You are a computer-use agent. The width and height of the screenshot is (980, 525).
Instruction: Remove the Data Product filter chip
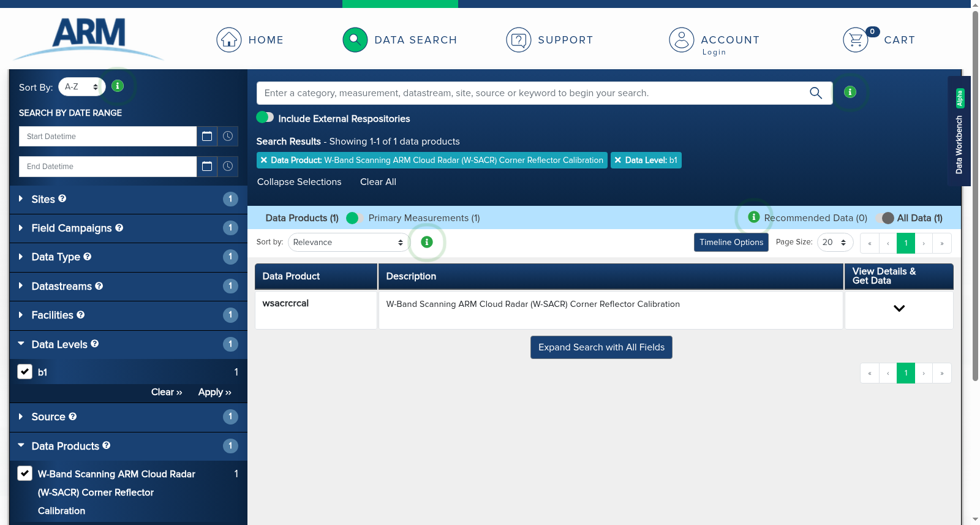pyautogui.click(x=264, y=160)
